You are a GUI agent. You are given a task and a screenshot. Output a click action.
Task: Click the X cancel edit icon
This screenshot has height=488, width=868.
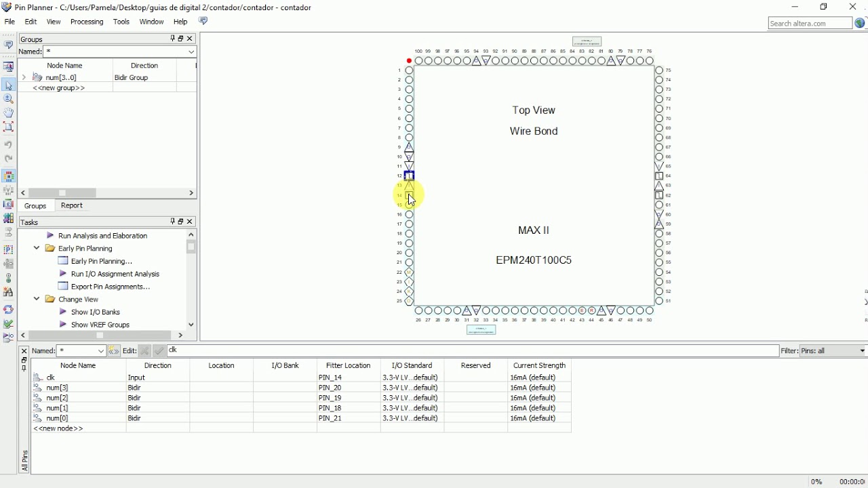pyautogui.click(x=144, y=351)
